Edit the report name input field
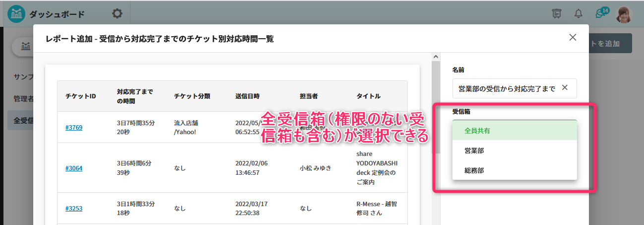This screenshot has height=225, width=644. point(506,88)
